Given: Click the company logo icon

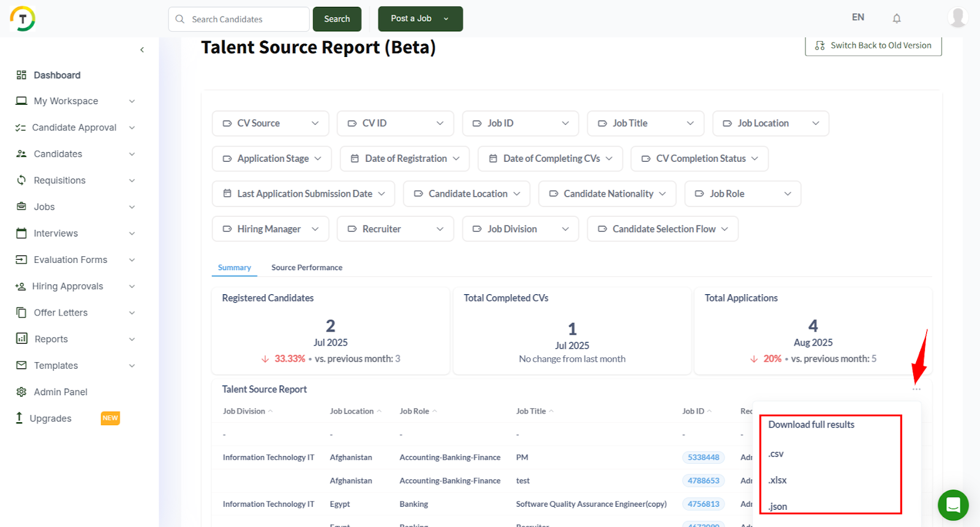Looking at the screenshot, I should [x=23, y=18].
